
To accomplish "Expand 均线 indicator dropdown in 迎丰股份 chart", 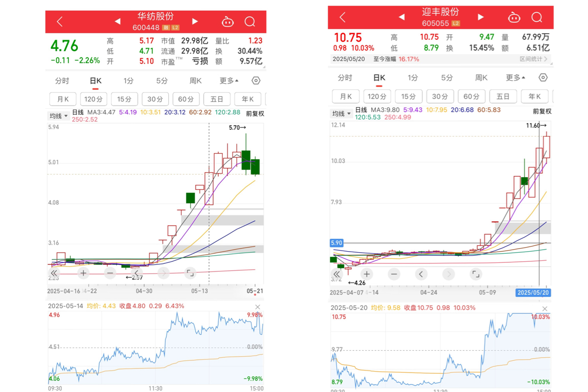I will click(x=341, y=113).
